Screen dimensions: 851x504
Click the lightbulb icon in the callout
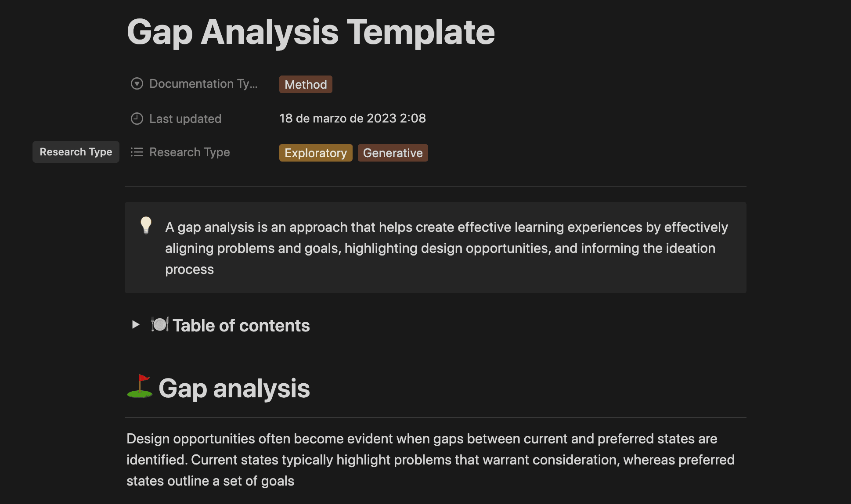pos(146,226)
